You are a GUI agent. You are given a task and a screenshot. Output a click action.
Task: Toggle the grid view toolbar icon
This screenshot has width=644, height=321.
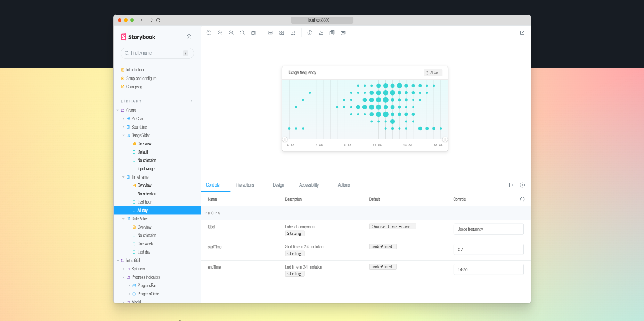282,33
